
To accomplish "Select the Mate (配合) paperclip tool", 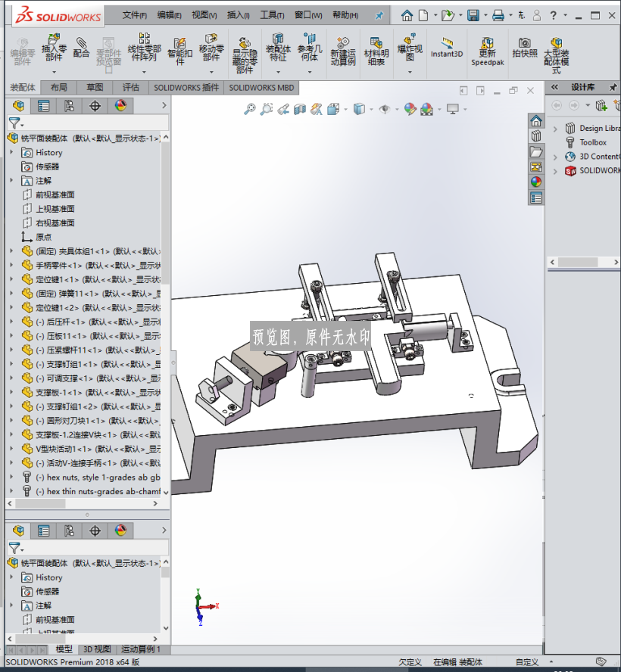I will [81, 48].
